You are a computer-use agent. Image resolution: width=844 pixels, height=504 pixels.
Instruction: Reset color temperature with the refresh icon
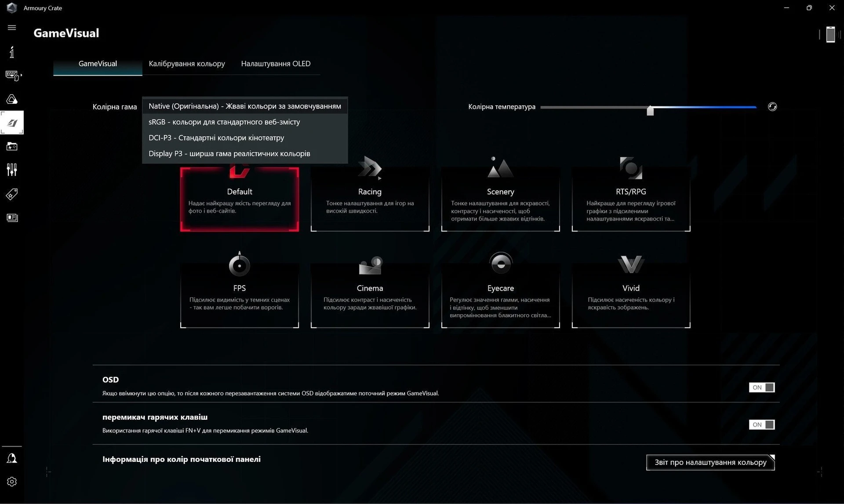772,107
